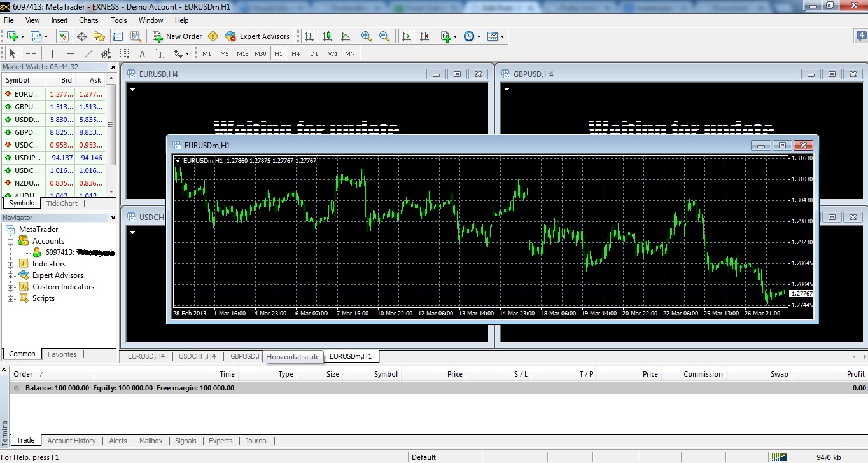Set timeframe to D1
This screenshot has height=463, width=868.
(314, 53)
